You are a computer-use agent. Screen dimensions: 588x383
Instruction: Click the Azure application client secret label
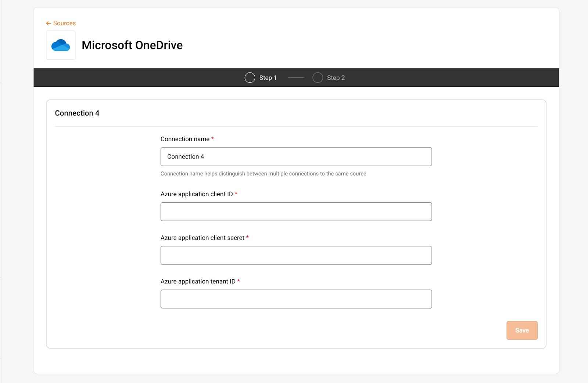(202, 238)
